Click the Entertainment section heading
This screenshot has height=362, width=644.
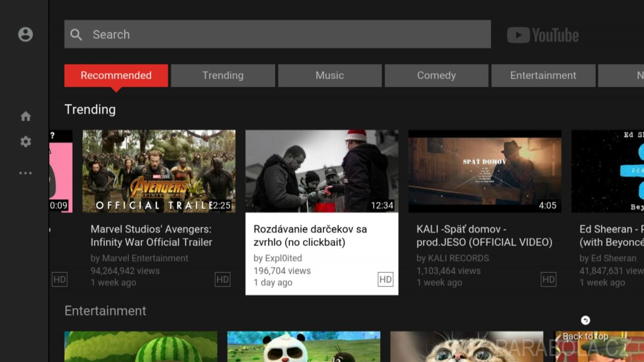tap(106, 310)
